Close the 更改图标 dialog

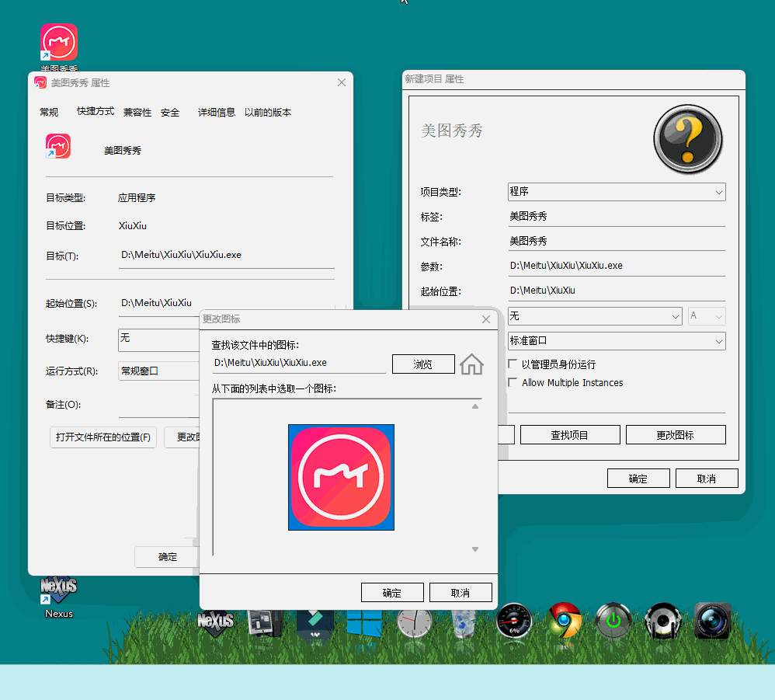pos(486,319)
